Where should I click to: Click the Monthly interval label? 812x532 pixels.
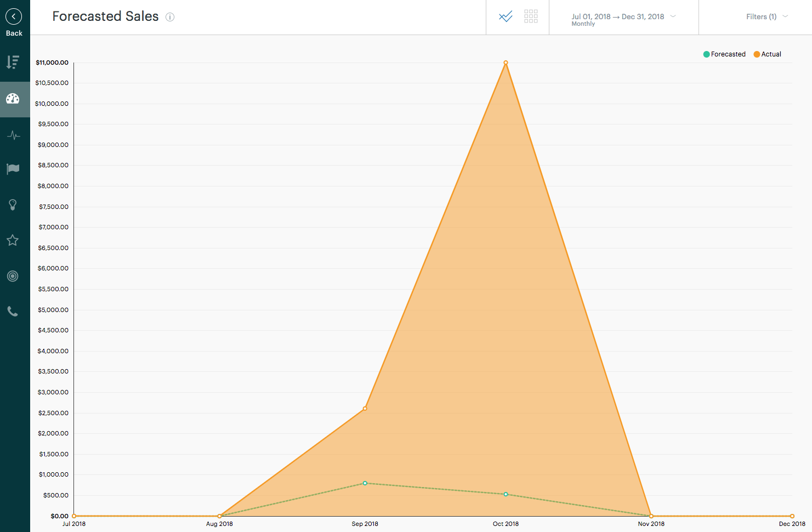point(583,24)
